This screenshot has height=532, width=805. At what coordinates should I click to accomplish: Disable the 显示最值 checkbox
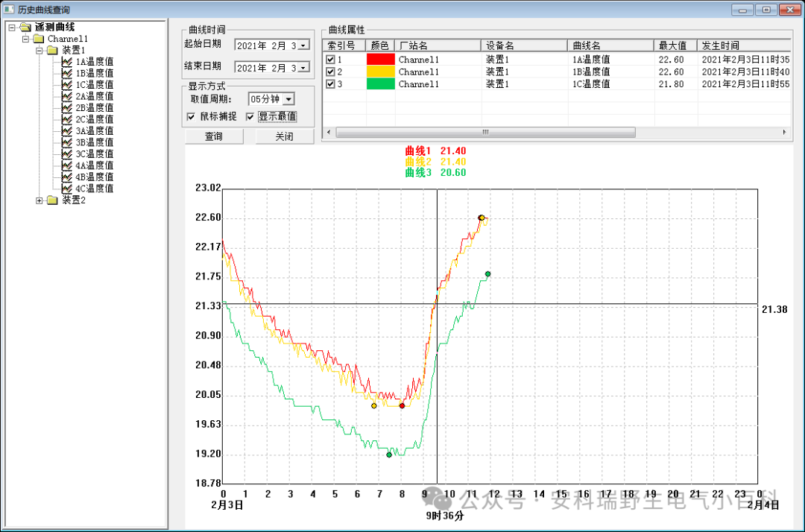click(x=250, y=117)
